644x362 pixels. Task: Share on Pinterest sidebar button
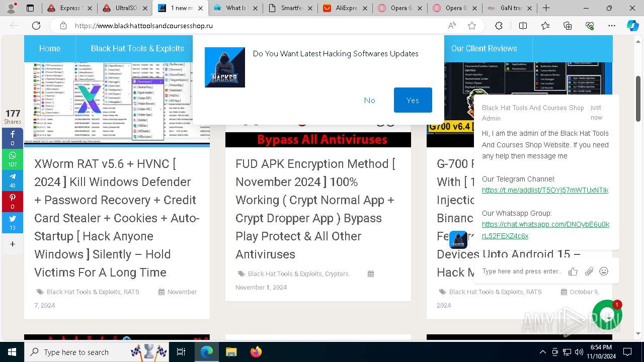[13, 202]
